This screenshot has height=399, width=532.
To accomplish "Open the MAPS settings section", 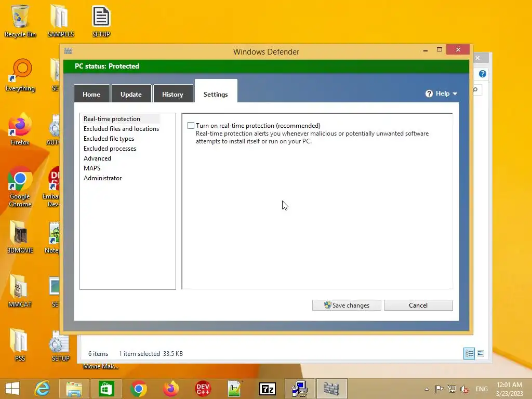I will pos(92,168).
